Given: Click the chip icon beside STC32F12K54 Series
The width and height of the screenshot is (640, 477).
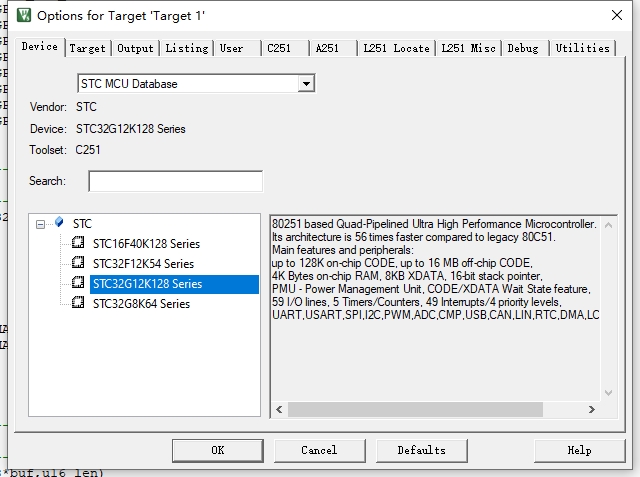Looking at the screenshot, I should coord(78,262).
